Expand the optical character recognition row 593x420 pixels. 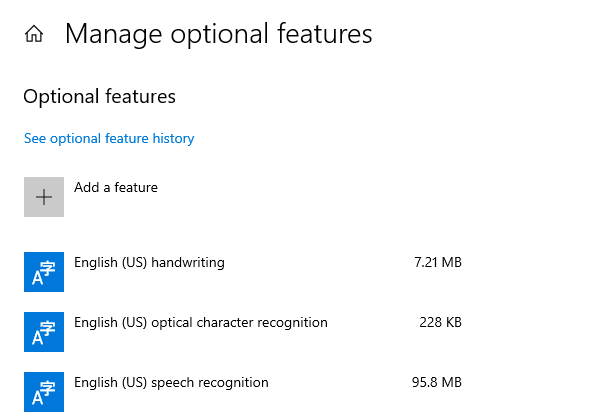[243, 332]
